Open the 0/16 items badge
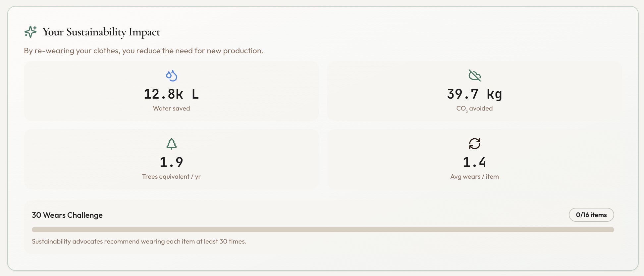Viewport: 644px width, 276px height. pos(591,215)
